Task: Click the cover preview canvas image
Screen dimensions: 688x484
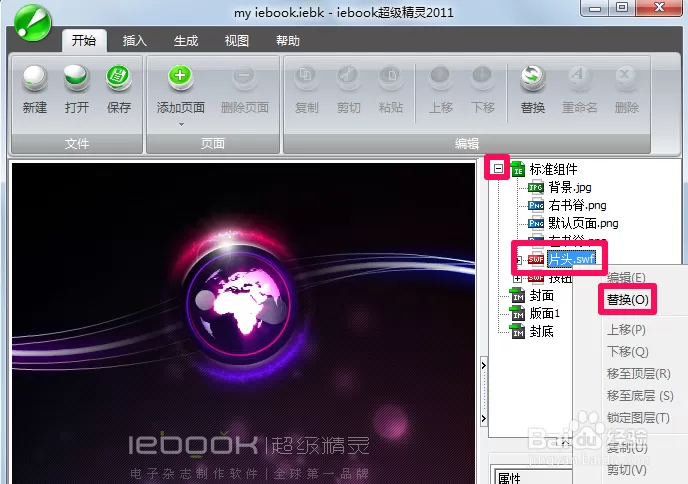Action: [244, 323]
